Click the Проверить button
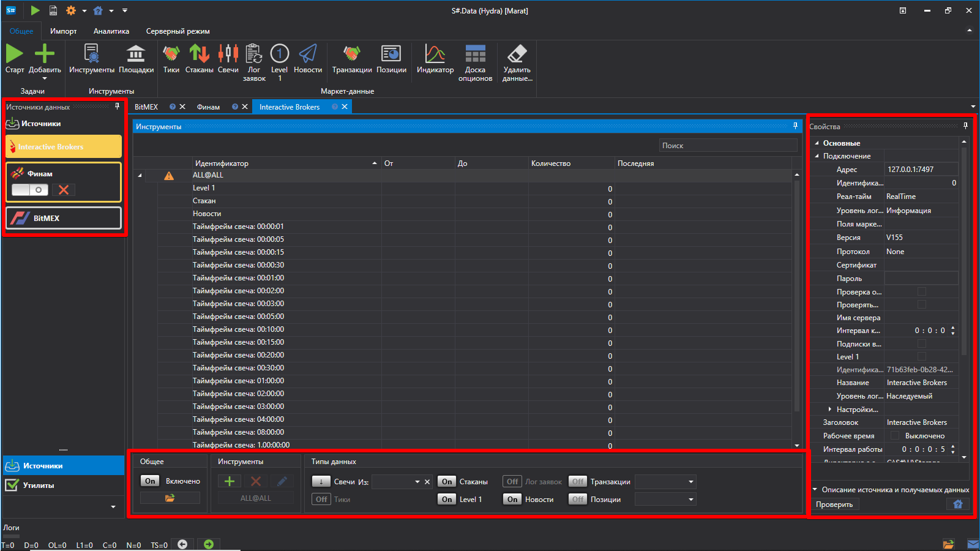The height and width of the screenshot is (551, 980). (835, 504)
